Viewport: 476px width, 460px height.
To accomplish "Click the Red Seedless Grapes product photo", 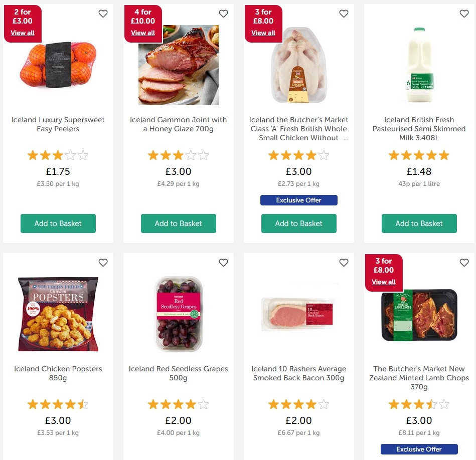I will coord(178,316).
